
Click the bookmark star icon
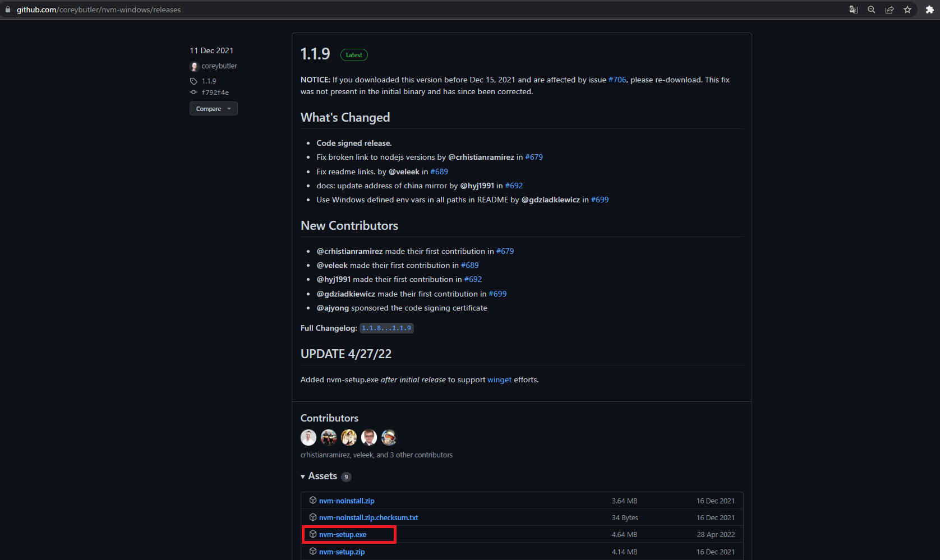click(907, 10)
